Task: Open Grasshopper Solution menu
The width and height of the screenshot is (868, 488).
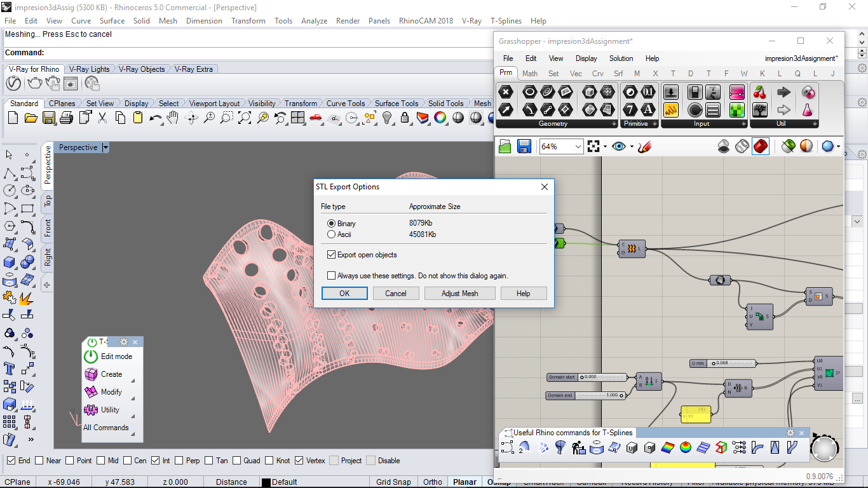Action: point(621,58)
